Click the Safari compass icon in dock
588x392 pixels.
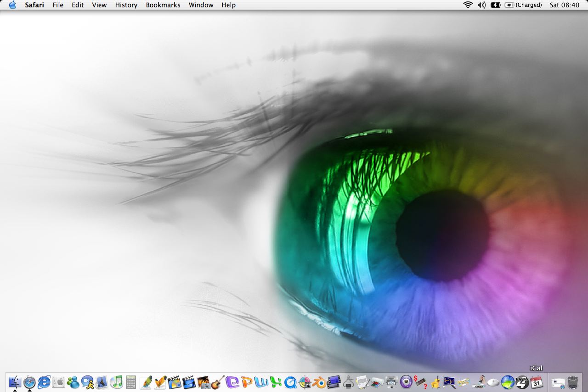click(29, 382)
